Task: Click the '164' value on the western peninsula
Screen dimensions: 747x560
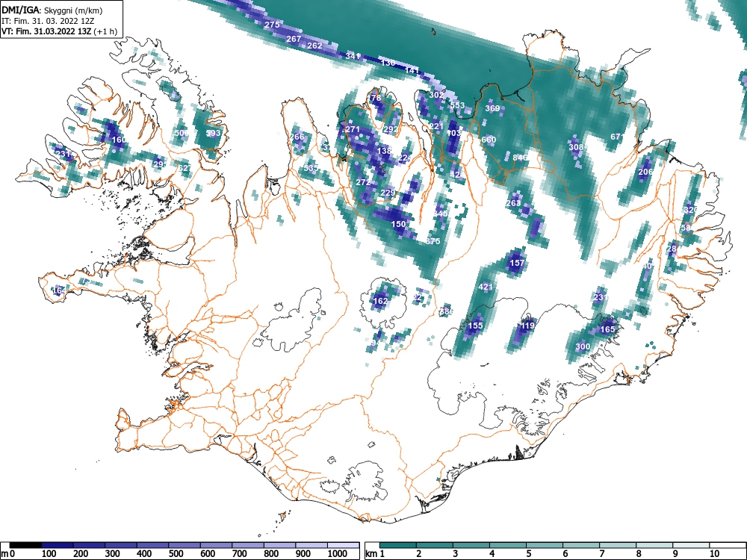Action: (x=59, y=290)
